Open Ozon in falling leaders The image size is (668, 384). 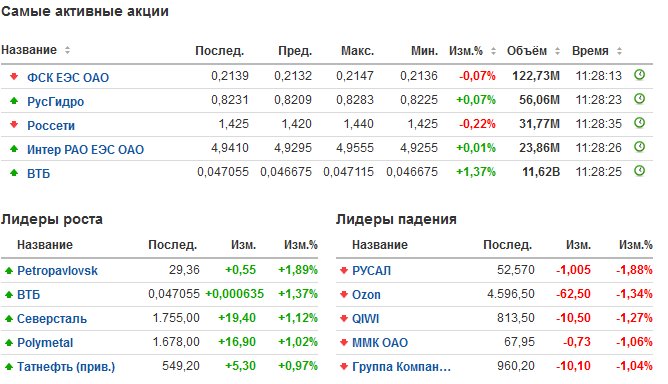click(366, 294)
